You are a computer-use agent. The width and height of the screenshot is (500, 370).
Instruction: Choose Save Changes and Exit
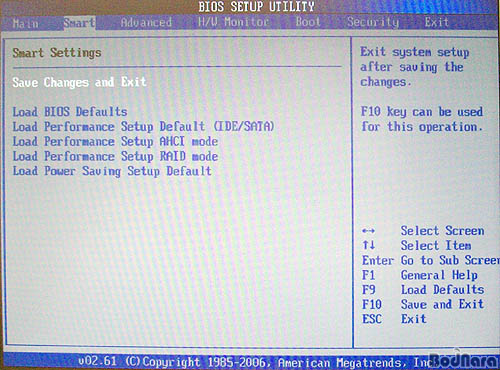(79, 82)
